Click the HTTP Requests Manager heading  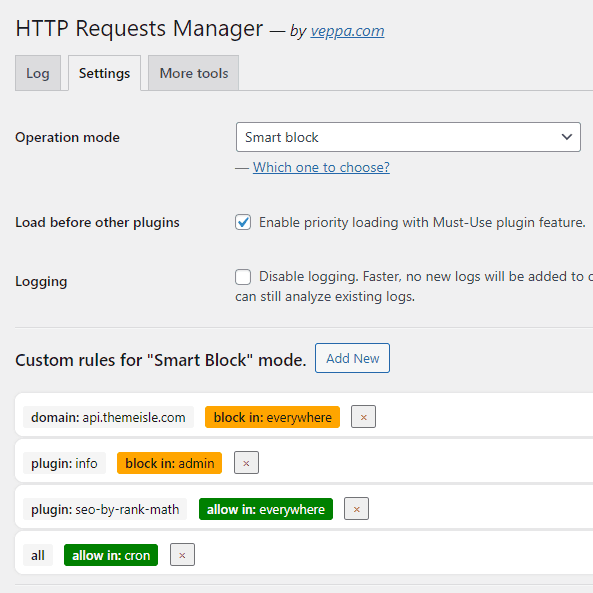(x=139, y=29)
